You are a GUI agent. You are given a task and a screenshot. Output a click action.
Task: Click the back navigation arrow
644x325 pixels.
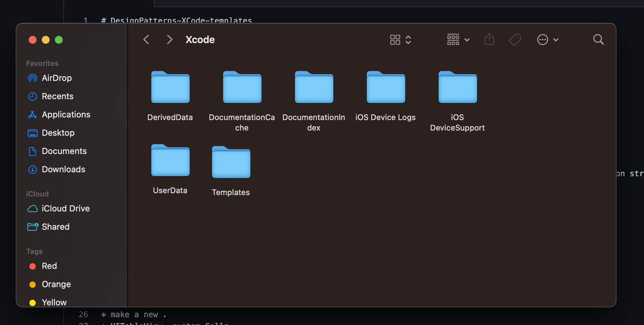point(146,39)
